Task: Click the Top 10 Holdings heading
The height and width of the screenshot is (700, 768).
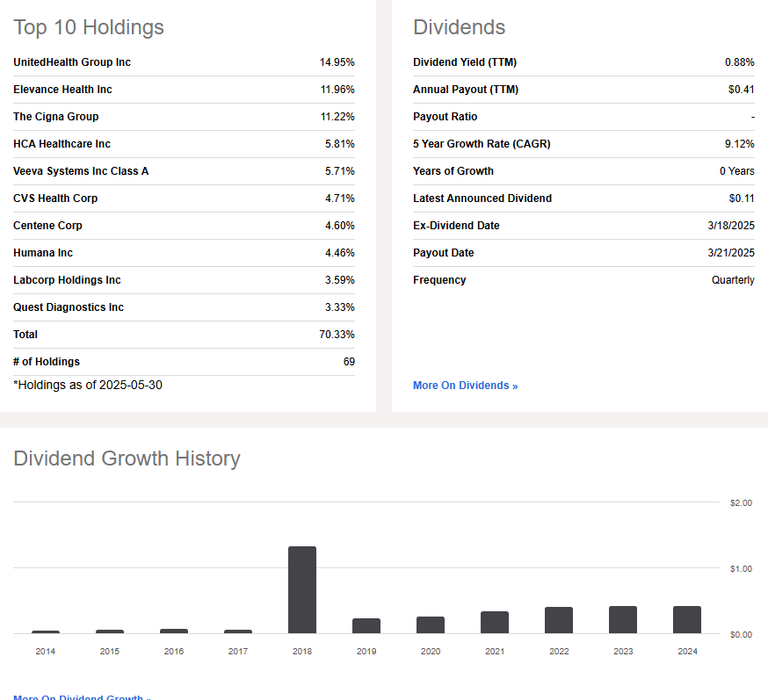Action: (88, 27)
